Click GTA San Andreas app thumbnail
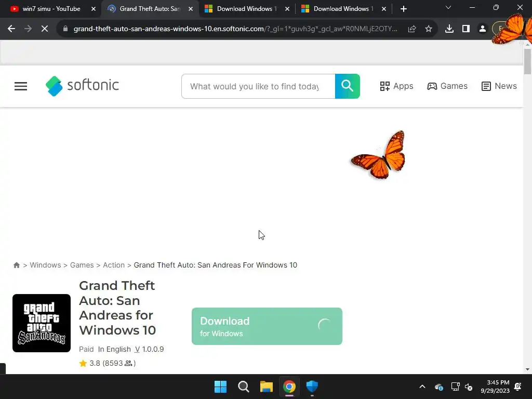The width and height of the screenshot is (532, 399). 42,323
